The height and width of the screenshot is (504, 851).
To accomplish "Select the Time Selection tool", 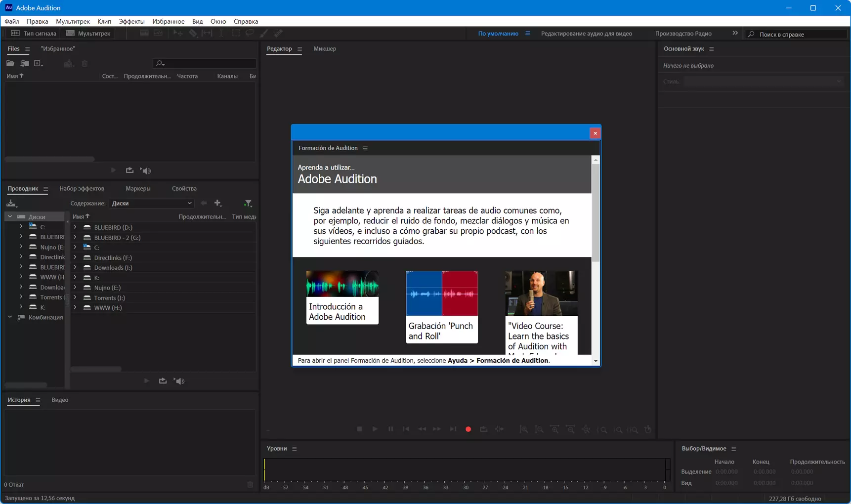I will pyautogui.click(x=221, y=33).
